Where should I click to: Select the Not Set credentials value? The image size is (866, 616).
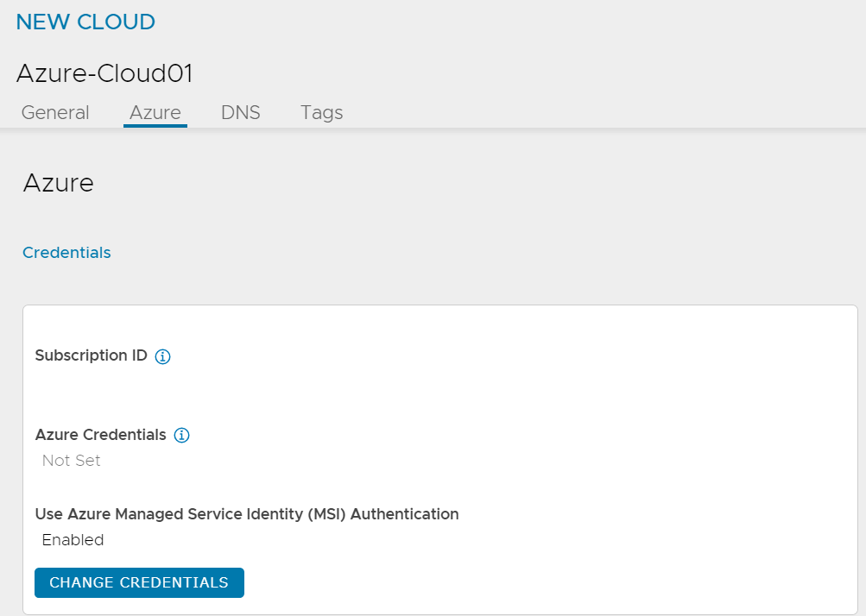pyautogui.click(x=72, y=461)
